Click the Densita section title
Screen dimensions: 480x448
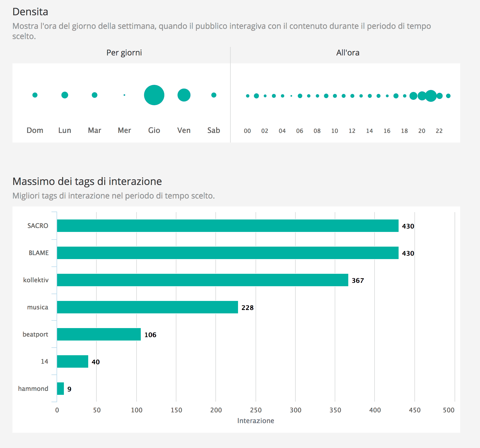coord(30,12)
